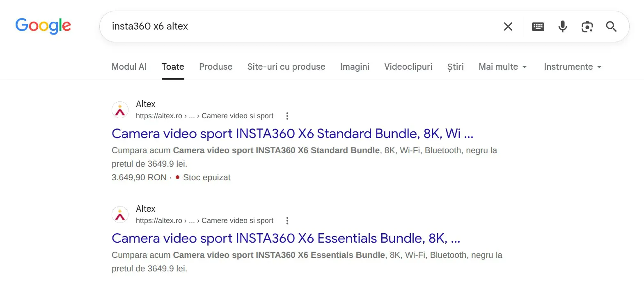644x287 pixels.
Task: Click altex.ro URL of Standard Bundle result
Action: pos(204,116)
